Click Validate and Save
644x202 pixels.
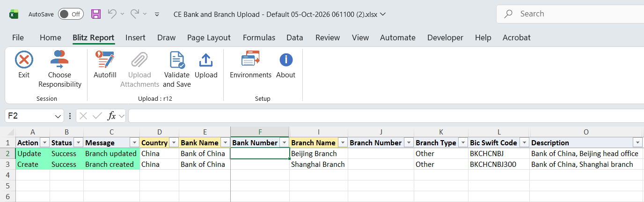pos(177,69)
